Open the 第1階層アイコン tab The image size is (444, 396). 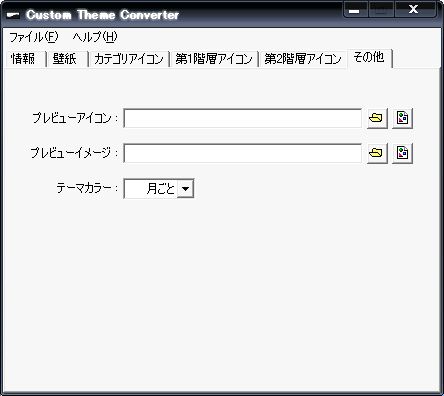pos(214,59)
